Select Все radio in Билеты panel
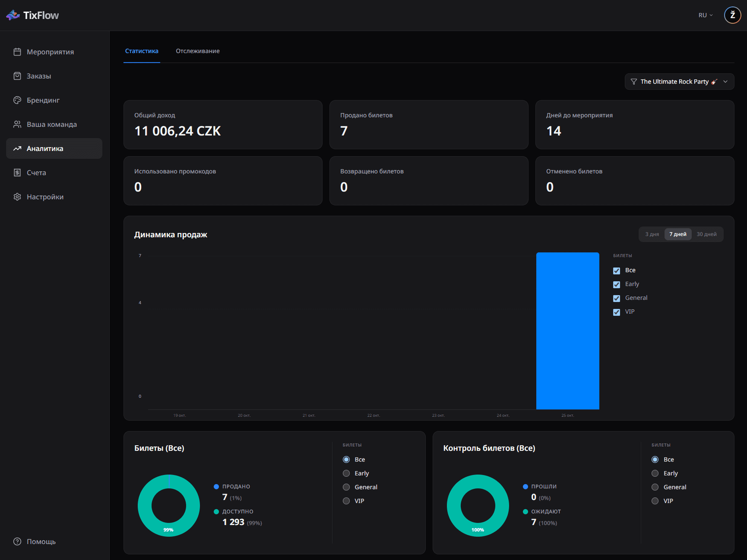Viewport: 747px width, 560px height. [346, 459]
